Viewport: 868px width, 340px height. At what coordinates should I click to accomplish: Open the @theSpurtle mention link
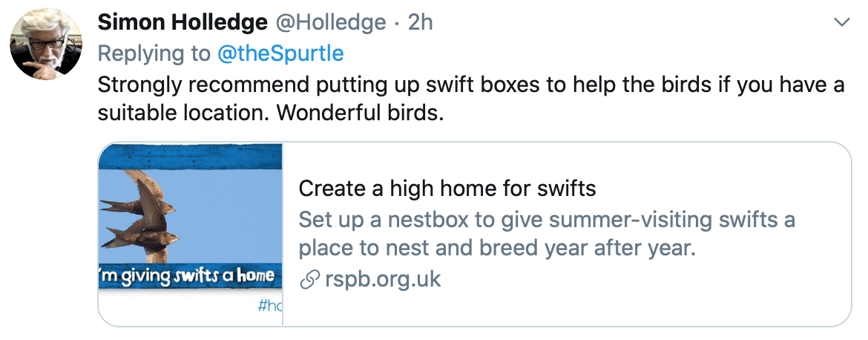click(280, 53)
